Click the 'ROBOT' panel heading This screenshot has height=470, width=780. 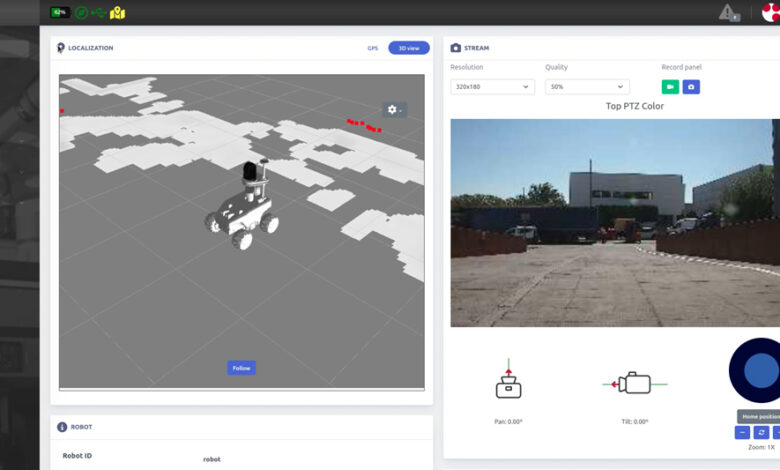coord(82,427)
